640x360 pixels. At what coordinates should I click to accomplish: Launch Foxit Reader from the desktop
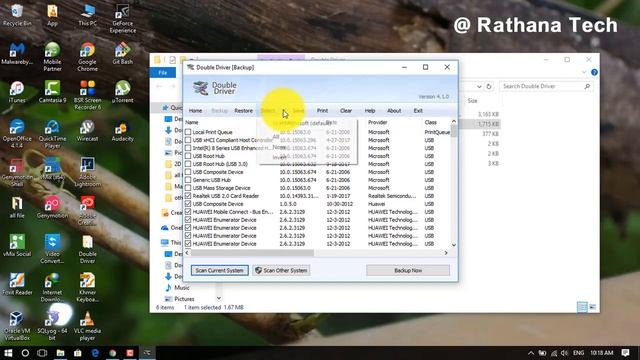point(17,284)
